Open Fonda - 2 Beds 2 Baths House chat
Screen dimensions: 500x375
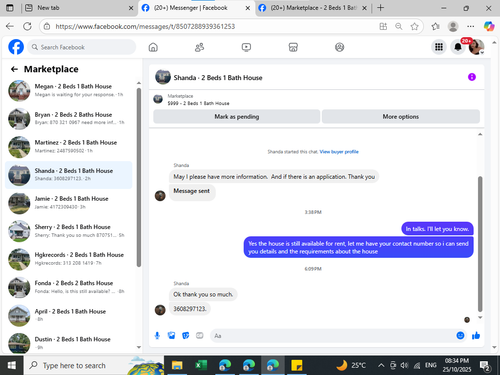(x=69, y=287)
